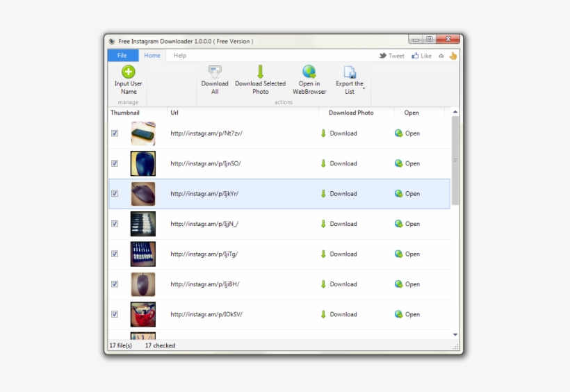The image size is (570, 392).
Task: Click Open for the IjjN_ photo
Action: [x=407, y=224]
